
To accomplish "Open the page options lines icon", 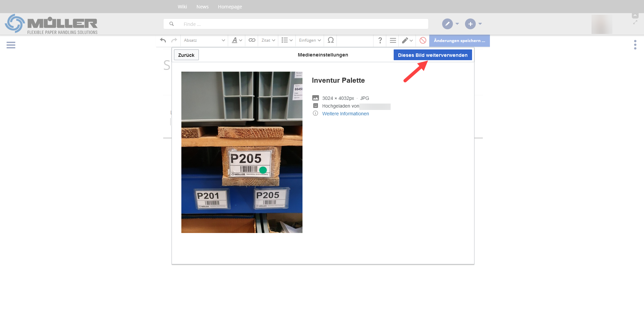I will pos(393,40).
